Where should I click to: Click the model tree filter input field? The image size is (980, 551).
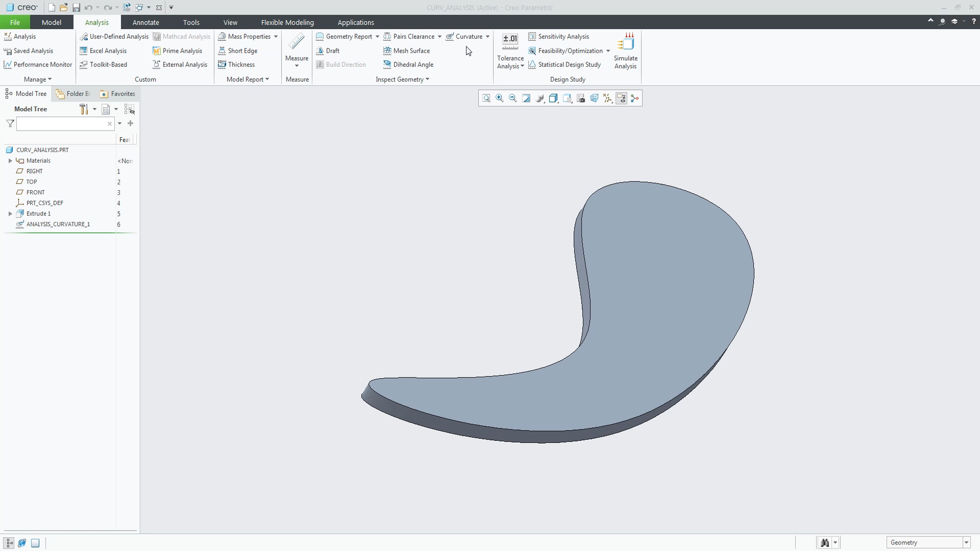pyautogui.click(x=65, y=124)
